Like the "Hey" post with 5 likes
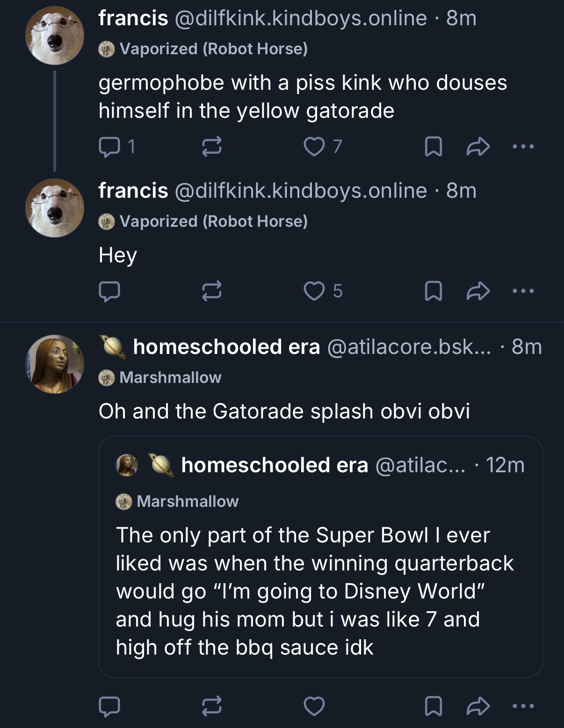This screenshot has height=728, width=564. point(314,291)
